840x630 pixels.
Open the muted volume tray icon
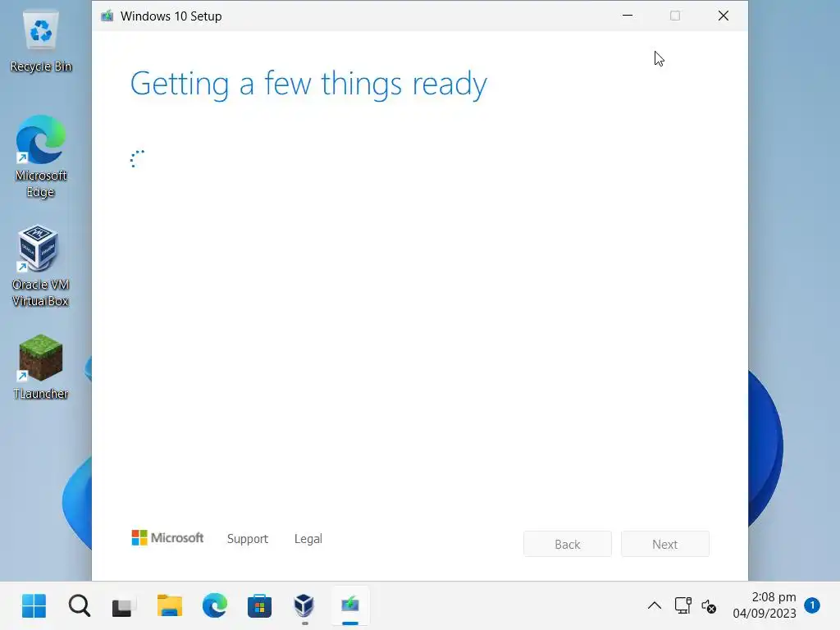coord(709,606)
